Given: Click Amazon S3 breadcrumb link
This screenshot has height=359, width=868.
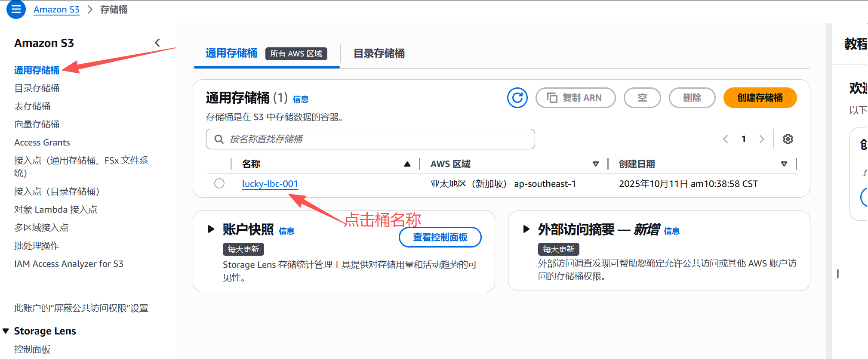Looking at the screenshot, I should [x=56, y=9].
